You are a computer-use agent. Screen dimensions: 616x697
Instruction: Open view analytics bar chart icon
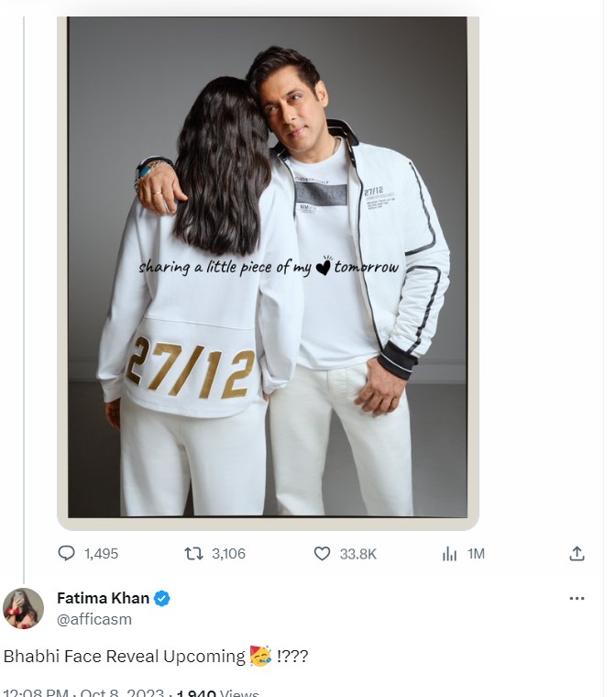(x=450, y=553)
